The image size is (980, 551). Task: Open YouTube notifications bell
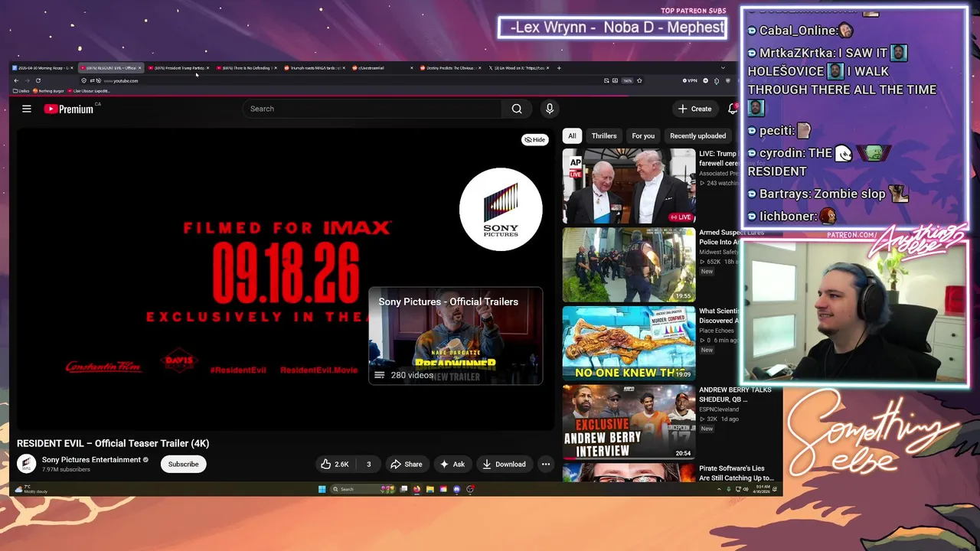tap(733, 109)
